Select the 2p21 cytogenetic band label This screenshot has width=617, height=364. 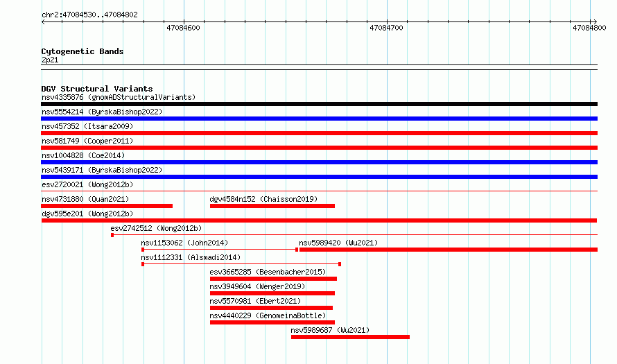(x=50, y=60)
